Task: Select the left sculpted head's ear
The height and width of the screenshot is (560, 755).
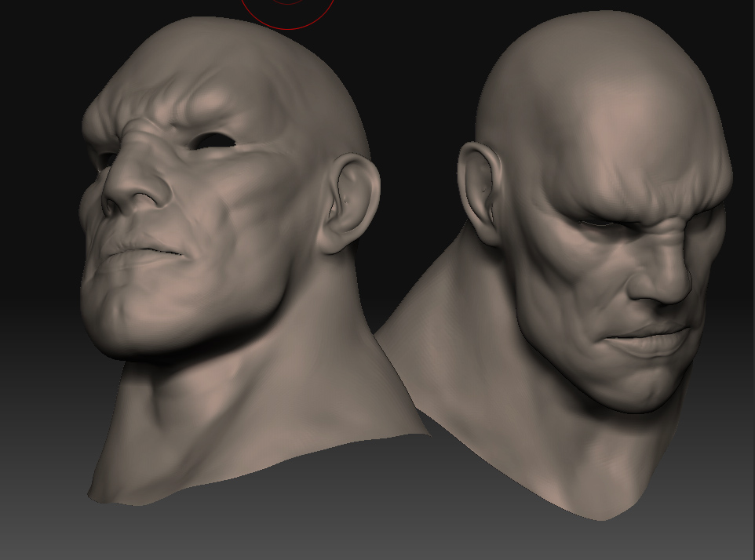Action: 349,202
